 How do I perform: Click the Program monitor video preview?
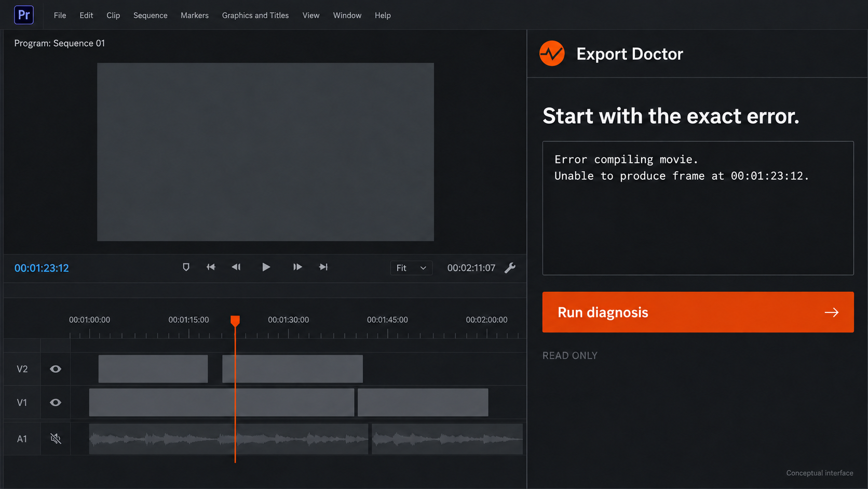pyautogui.click(x=265, y=152)
